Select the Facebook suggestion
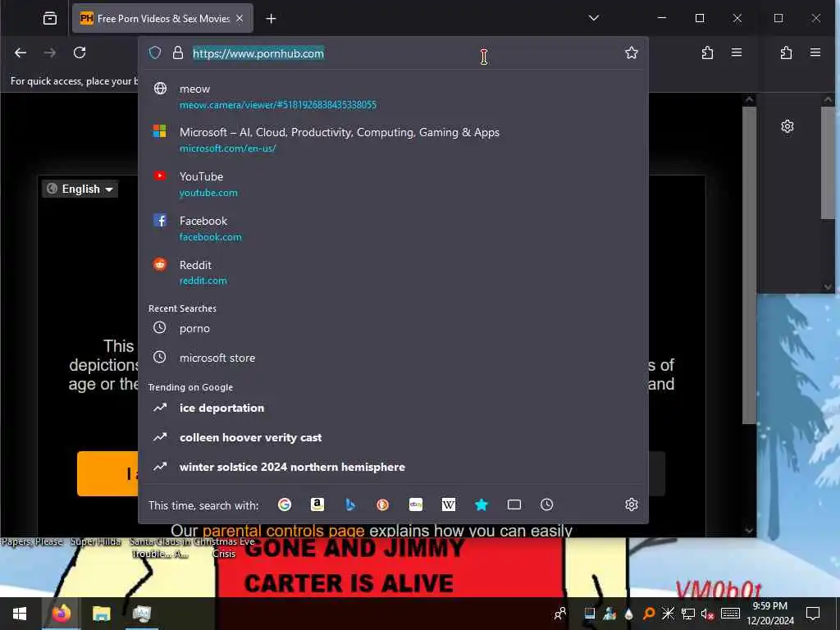The image size is (840, 630). tap(393, 228)
